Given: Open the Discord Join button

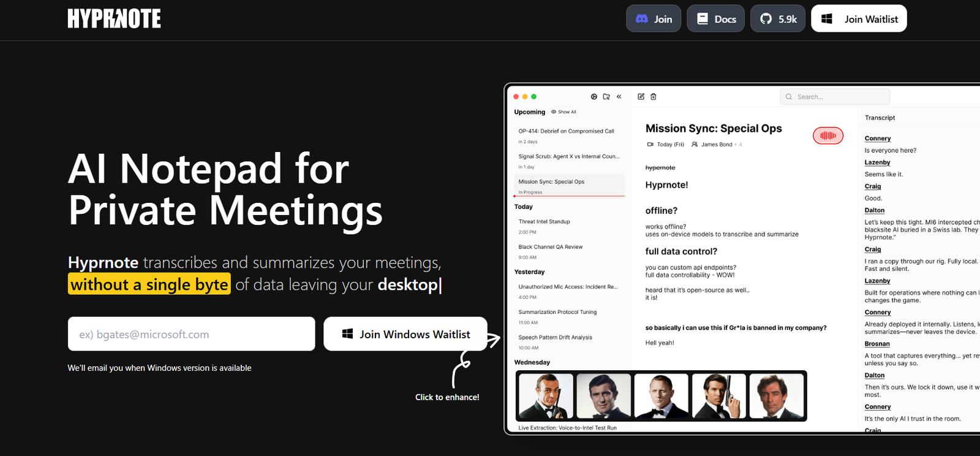Looking at the screenshot, I should [x=653, y=19].
